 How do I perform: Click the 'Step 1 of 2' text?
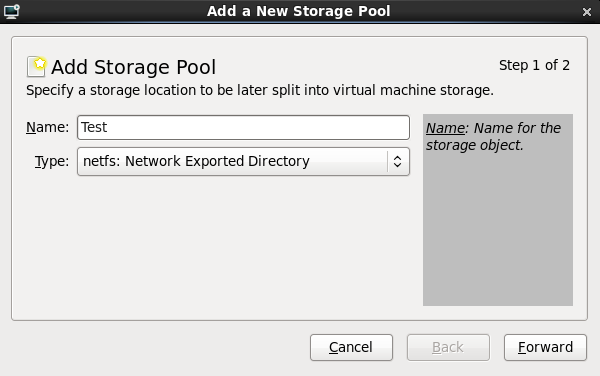[534, 65]
